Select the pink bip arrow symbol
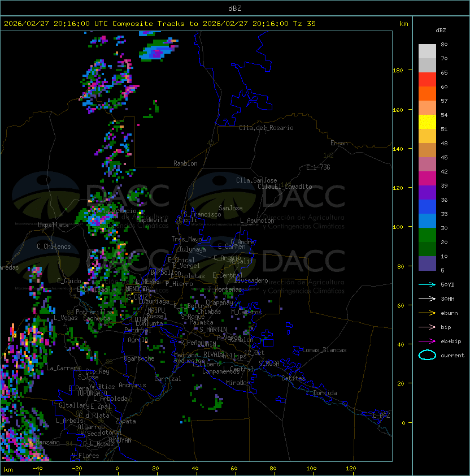 pyautogui.click(x=427, y=327)
